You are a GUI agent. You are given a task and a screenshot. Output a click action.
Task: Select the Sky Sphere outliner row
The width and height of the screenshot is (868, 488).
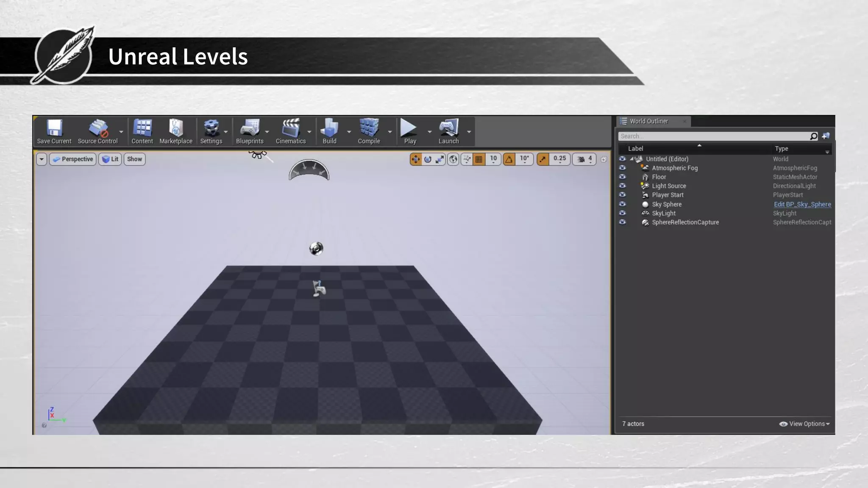click(725, 204)
